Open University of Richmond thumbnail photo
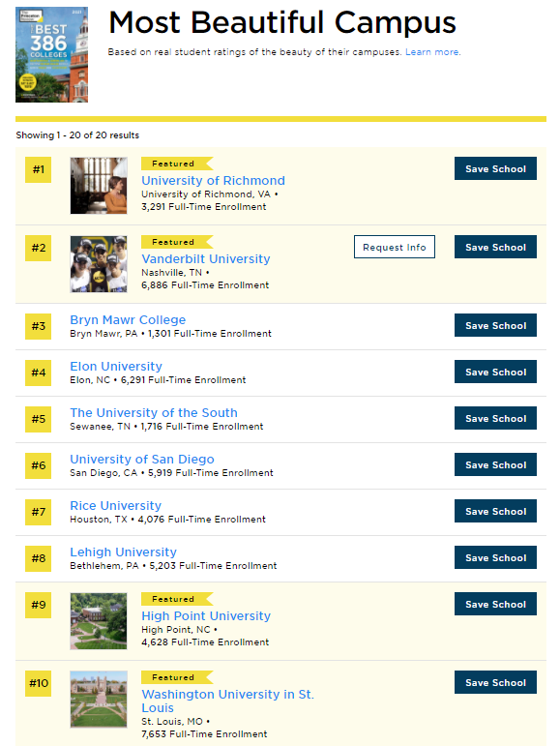Viewport: 560px width, 746px height. (99, 186)
